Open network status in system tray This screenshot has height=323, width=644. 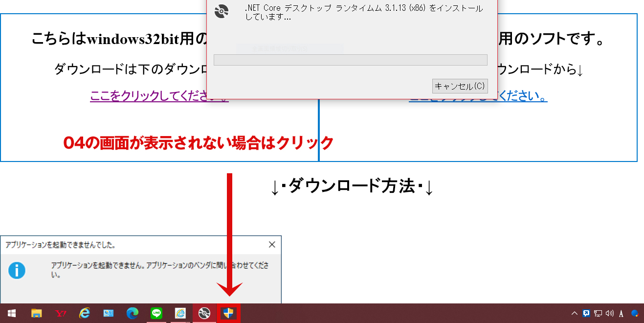tap(598, 313)
